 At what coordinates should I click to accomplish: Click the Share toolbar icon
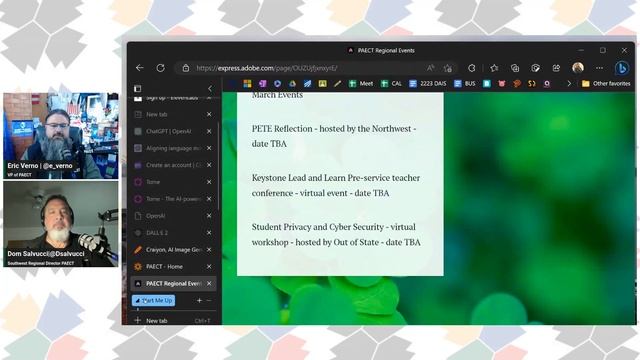(556, 68)
